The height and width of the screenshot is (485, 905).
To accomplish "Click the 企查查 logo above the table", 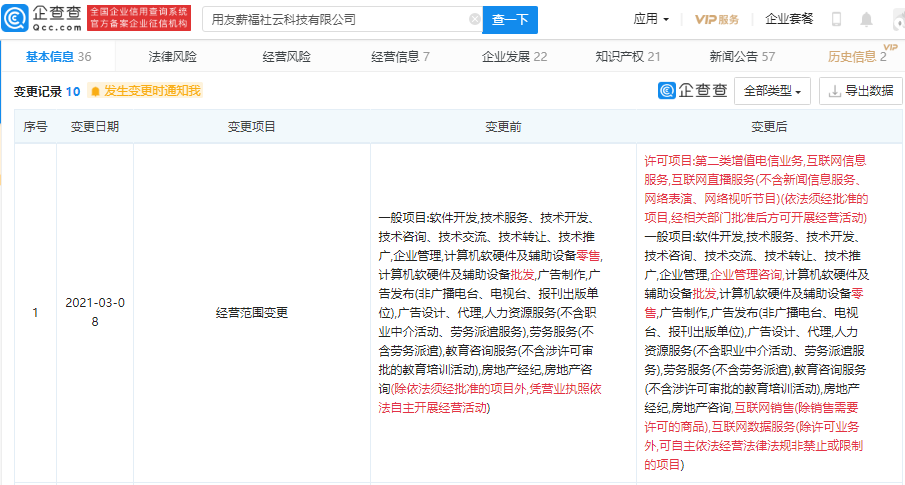I will coord(693,91).
